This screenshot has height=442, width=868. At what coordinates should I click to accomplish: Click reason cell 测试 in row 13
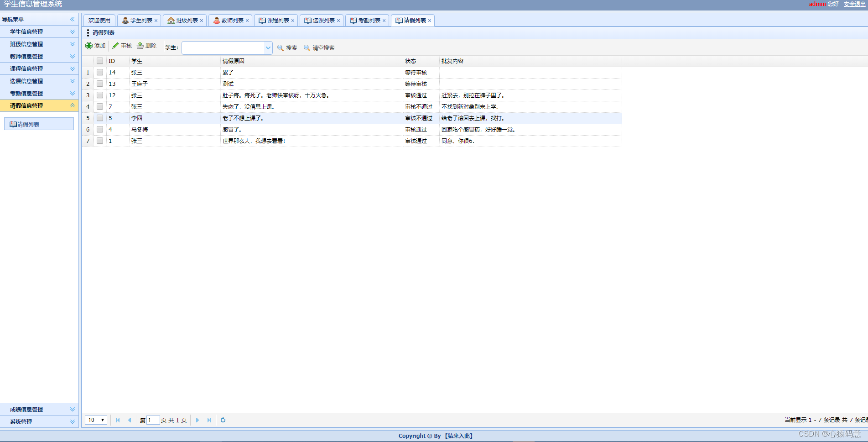point(228,84)
